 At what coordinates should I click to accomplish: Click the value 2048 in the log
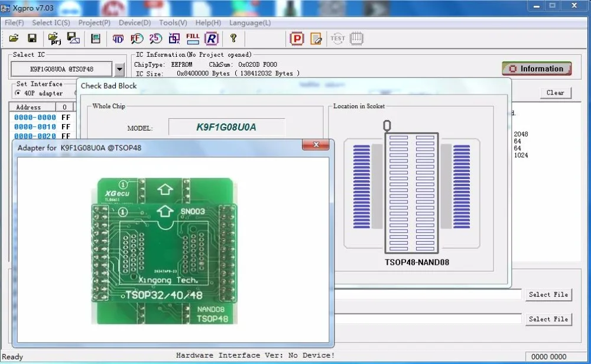click(x=521, y=134)
